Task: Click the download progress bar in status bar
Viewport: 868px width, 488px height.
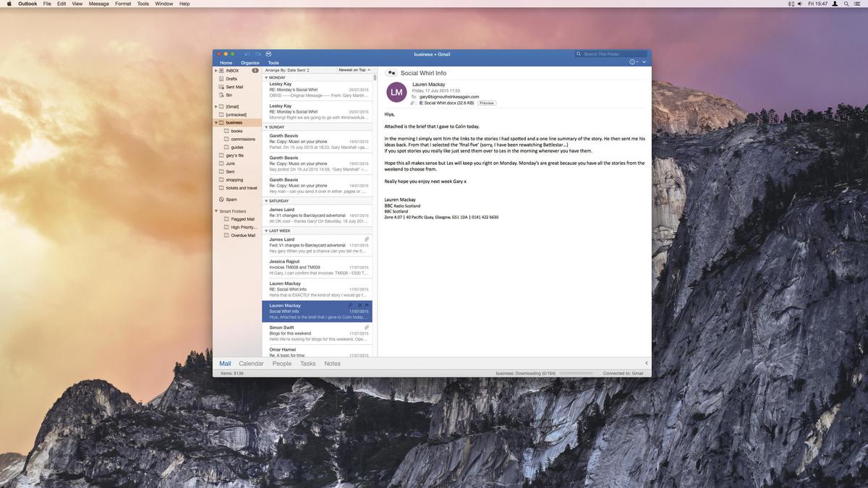Action: 576,373
